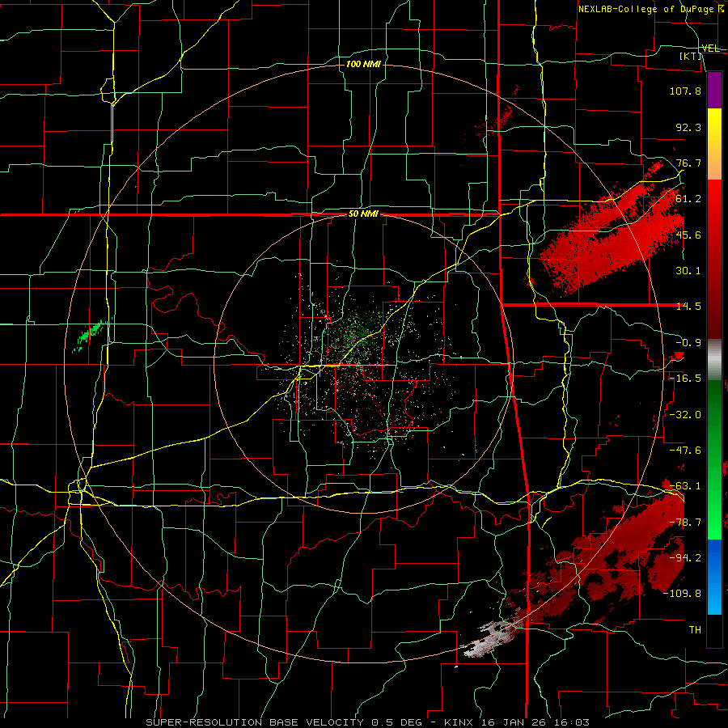Image resolution: width=728 pixels, height=728 pixels.
Task: Select the -109.8 scale value
Action: (682, 594)
